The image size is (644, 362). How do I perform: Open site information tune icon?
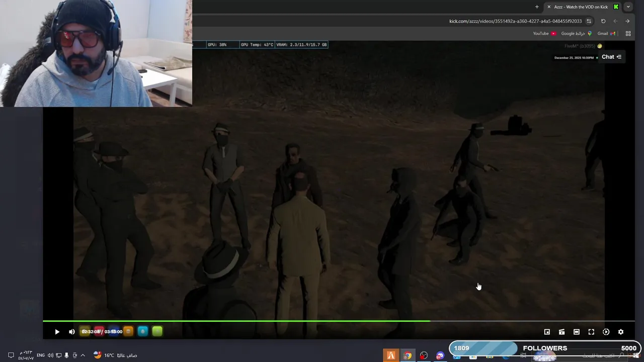(589, 21)
